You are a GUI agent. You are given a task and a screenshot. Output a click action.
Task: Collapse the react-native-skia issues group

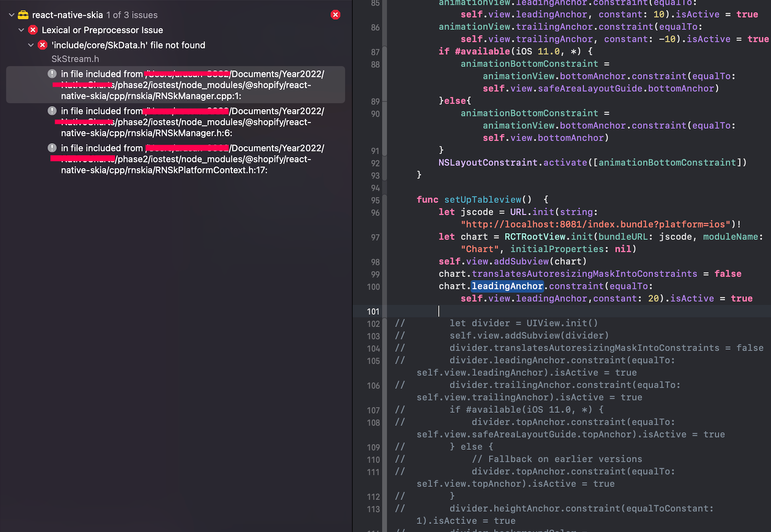point(11,14)
